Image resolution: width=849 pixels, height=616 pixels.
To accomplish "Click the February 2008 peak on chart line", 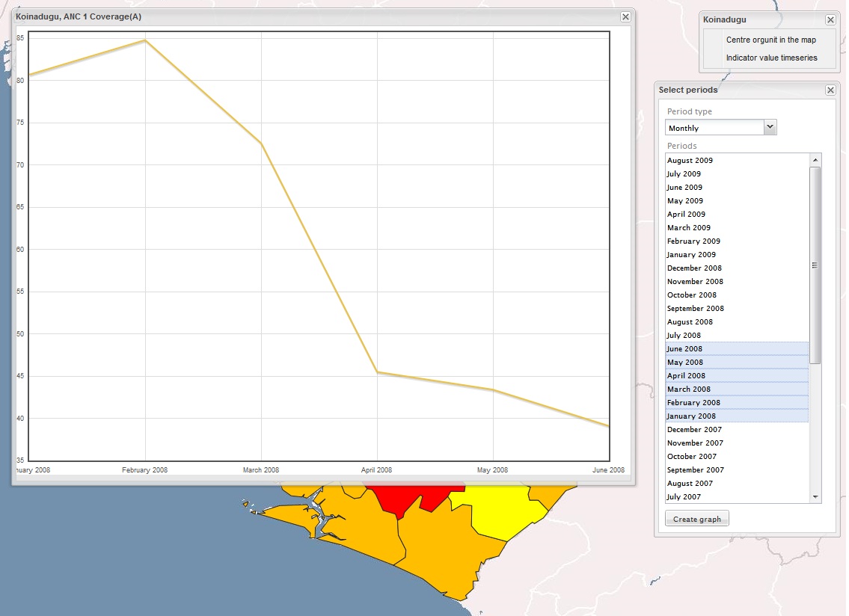I will 145,40.
